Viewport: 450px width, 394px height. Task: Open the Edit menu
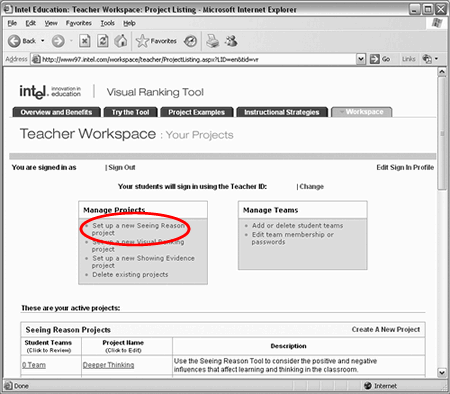31,23
